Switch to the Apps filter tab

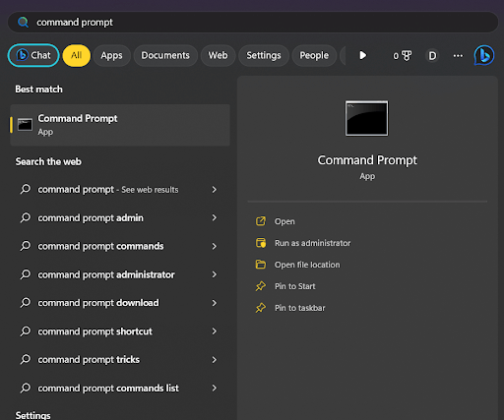pyautogui.click(x=111, y=55)
